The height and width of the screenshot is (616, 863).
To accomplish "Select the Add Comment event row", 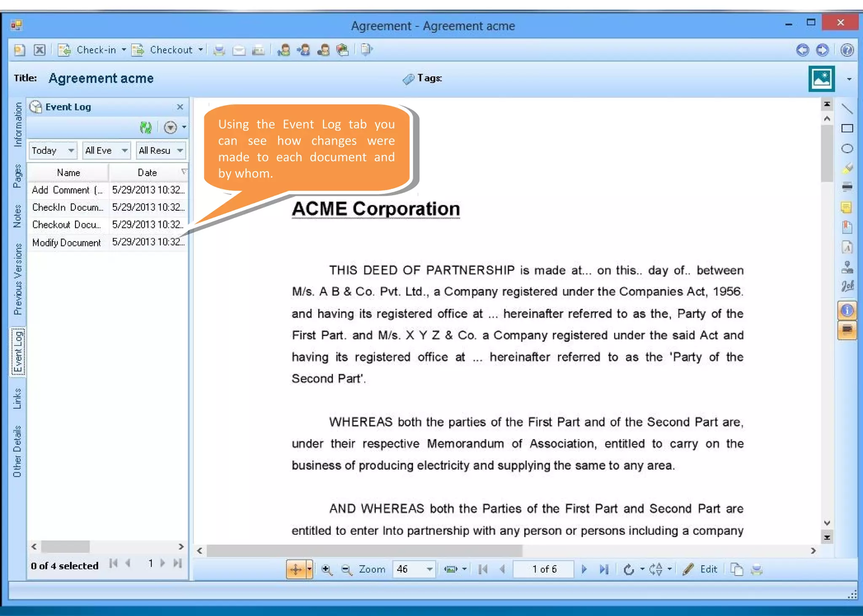I will (108, 190).
